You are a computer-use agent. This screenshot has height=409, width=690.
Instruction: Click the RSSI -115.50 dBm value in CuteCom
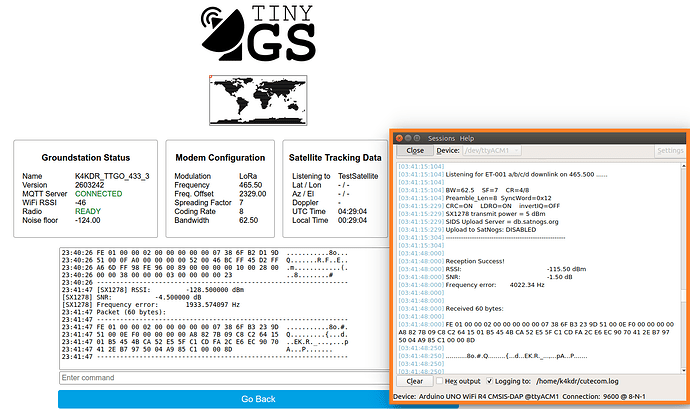tap(566, 269)
